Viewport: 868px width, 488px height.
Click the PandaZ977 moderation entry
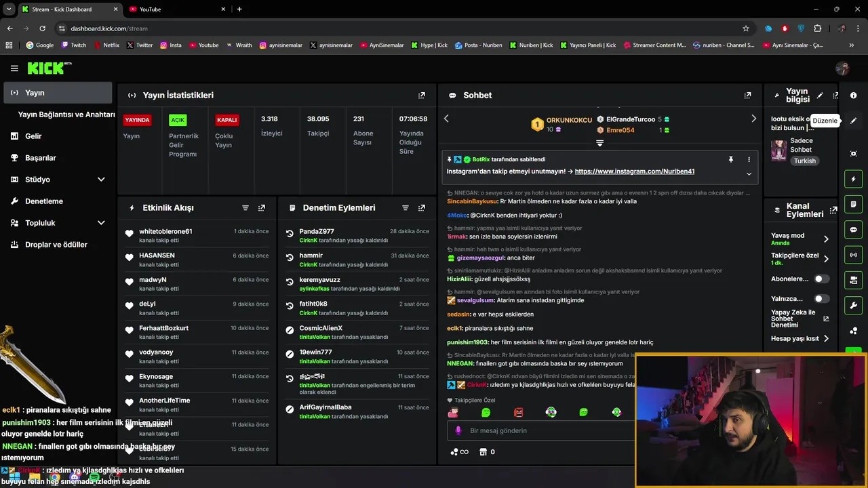click(x=357, y=236)
